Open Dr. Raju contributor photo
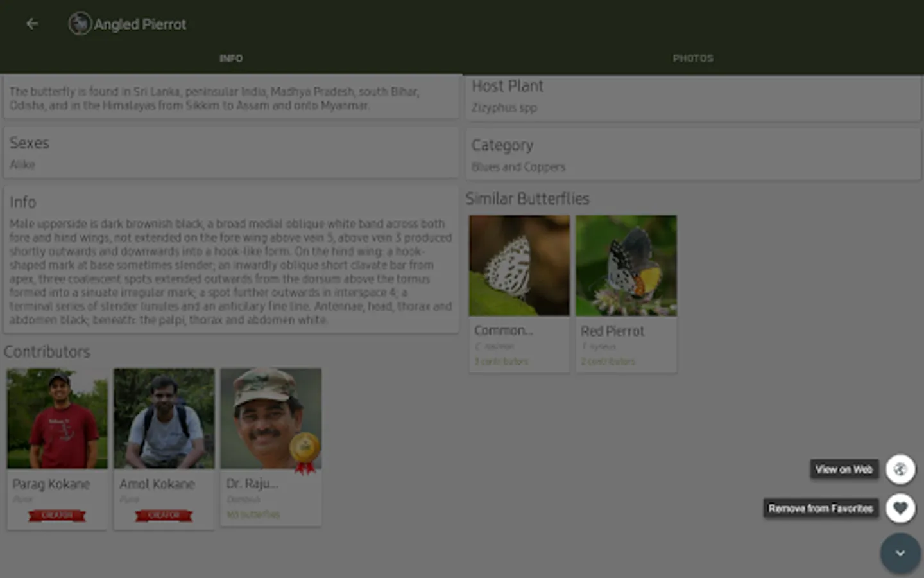This screenshot has height=578, width=924. point(271,418)
